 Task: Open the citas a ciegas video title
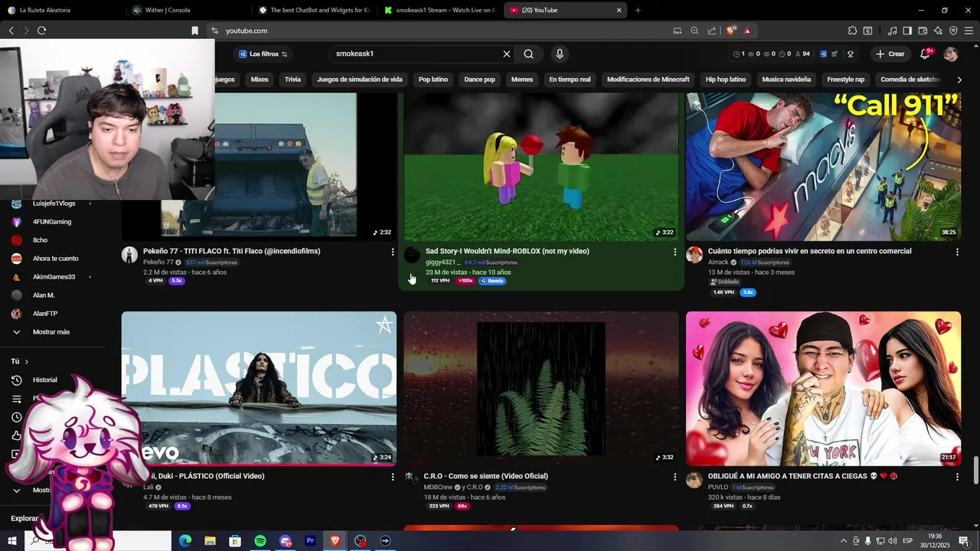pos(802,476)
